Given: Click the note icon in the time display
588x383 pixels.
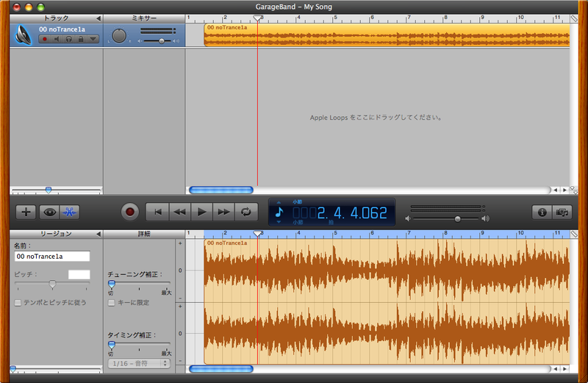Looking at the screenshot, I should tap(279, 212).
